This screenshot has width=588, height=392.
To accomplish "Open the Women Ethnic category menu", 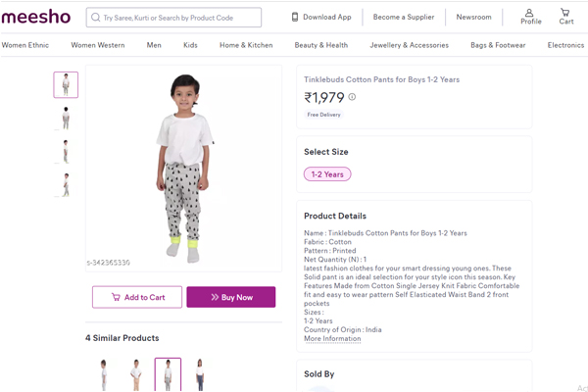I will pos(26,45).
